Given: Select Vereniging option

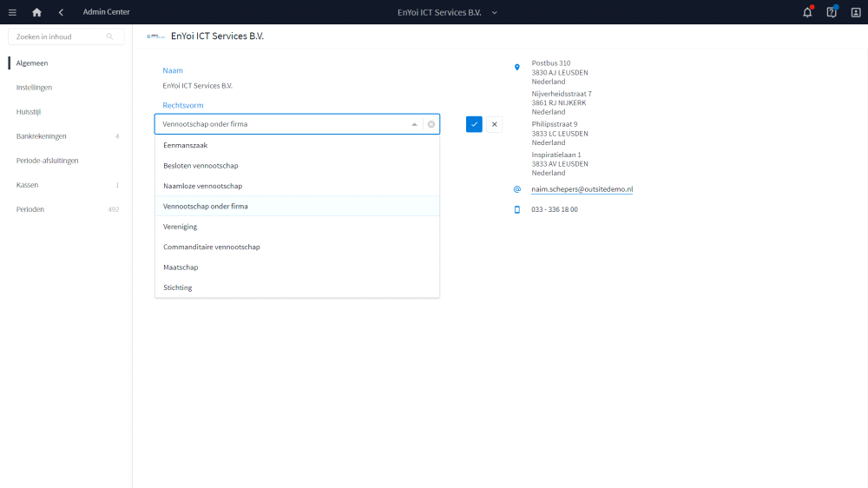Looking at the screenshot, I should [297, 227].
